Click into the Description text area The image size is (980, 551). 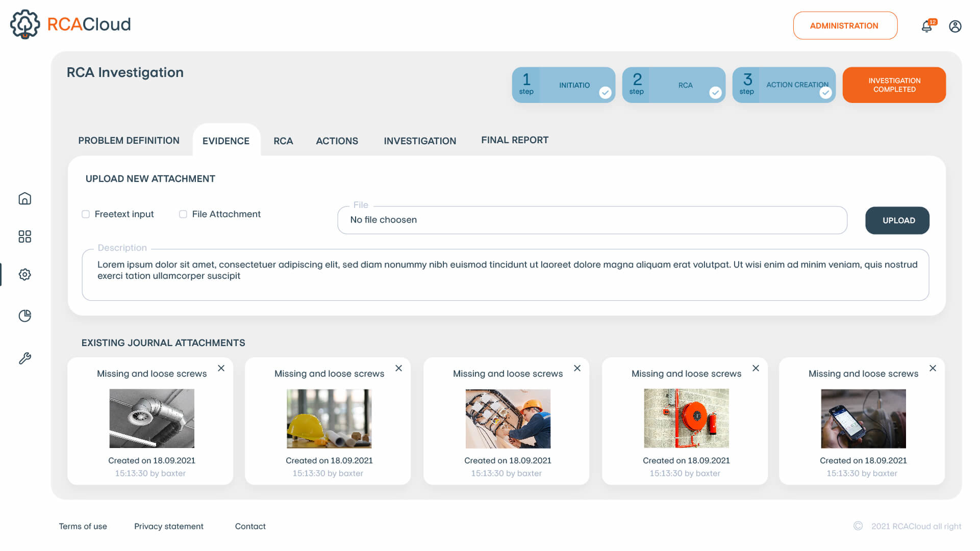pyautogui.click(x=506, y=275)
